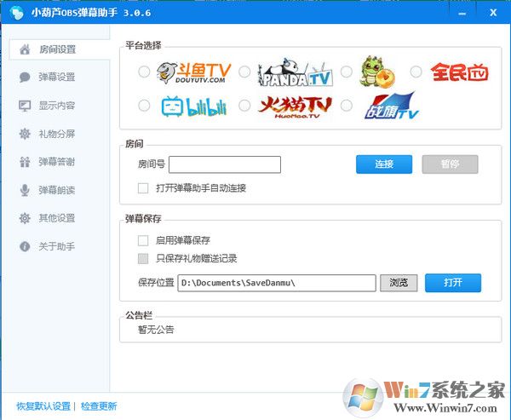Viewport: 511px width, 420px height.
Task: Select the Panda TV radio button
Action: 244,72
